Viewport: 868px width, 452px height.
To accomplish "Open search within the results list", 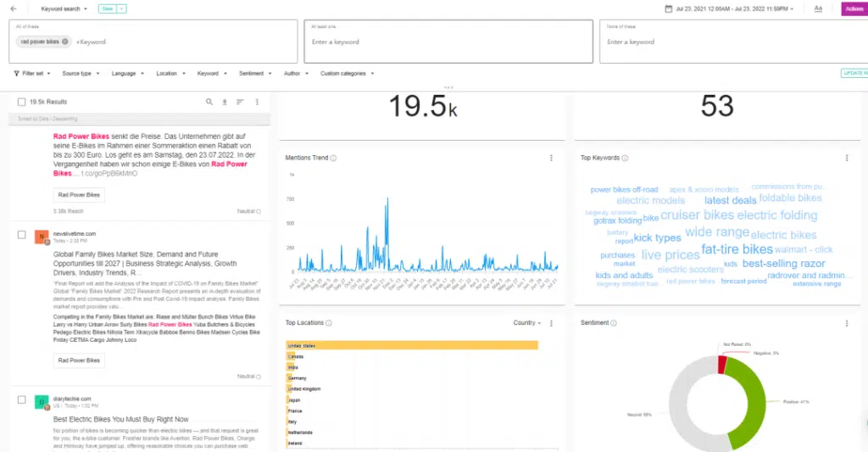I will [209, 102].
